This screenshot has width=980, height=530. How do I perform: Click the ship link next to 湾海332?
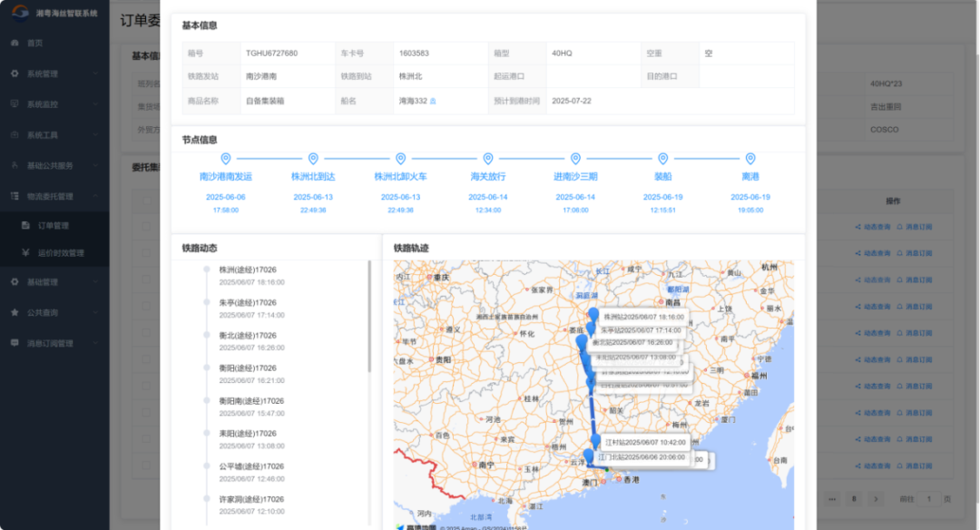(433, 101)
